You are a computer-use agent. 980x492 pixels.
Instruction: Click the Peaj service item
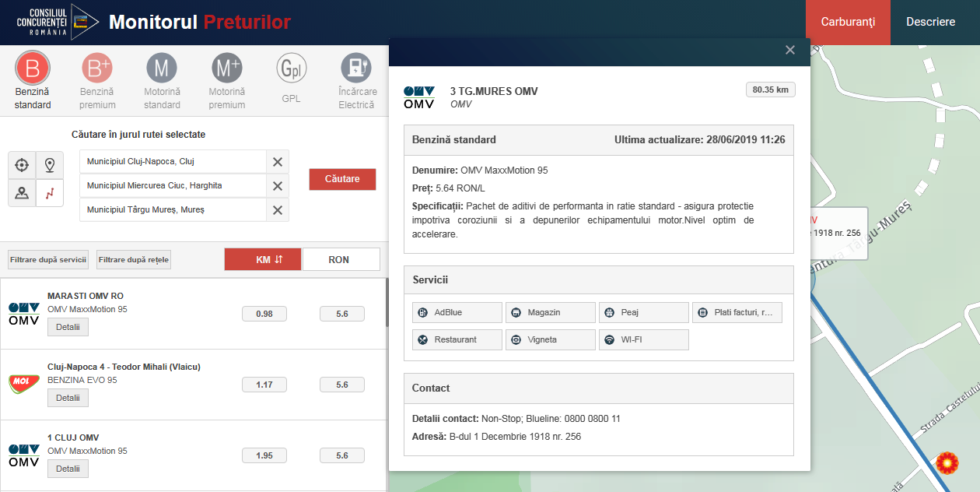pos(644,312)
